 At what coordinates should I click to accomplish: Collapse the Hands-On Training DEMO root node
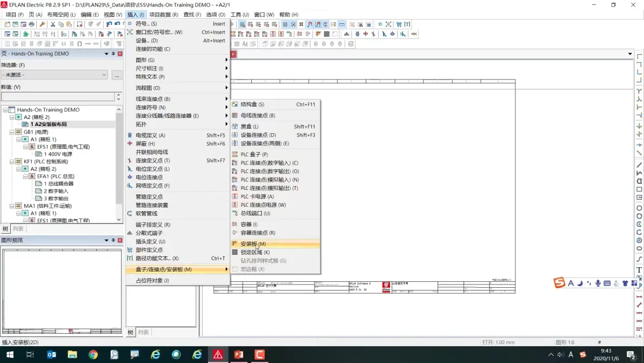pos(5,110)
